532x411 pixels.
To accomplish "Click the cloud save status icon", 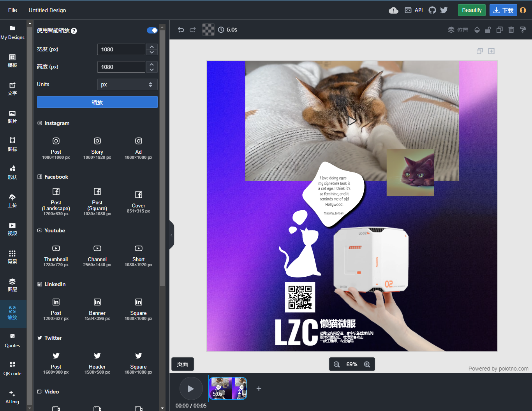I will [x=393, y=10].
